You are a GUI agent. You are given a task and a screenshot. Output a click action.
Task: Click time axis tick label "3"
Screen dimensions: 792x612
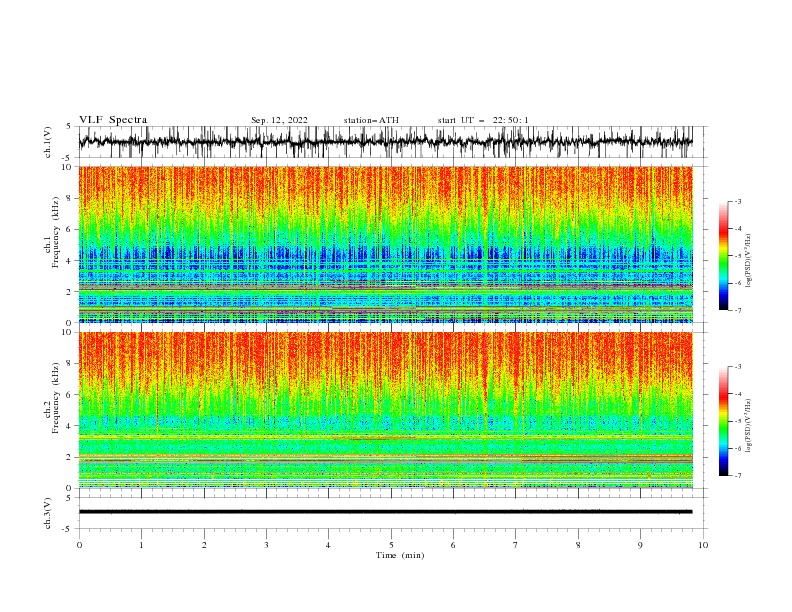(x=266, y=545)
